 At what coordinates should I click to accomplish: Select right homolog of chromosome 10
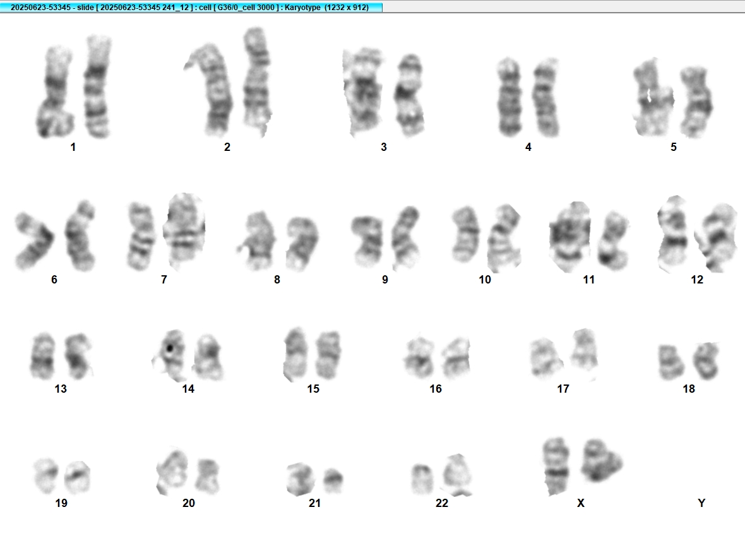pos(504,238)
